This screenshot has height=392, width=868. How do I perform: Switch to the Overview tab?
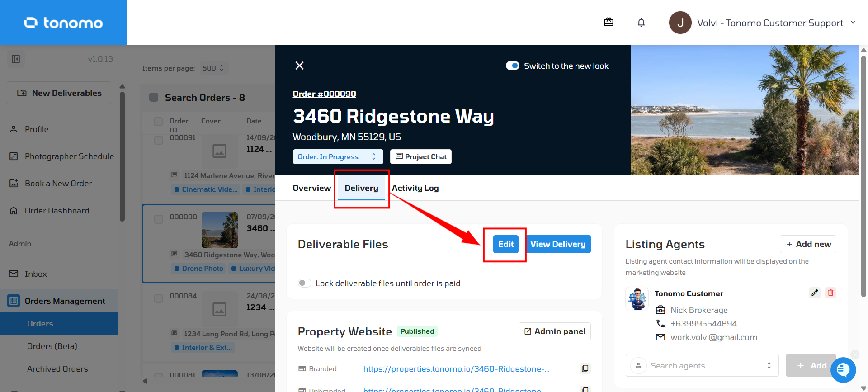312,188
